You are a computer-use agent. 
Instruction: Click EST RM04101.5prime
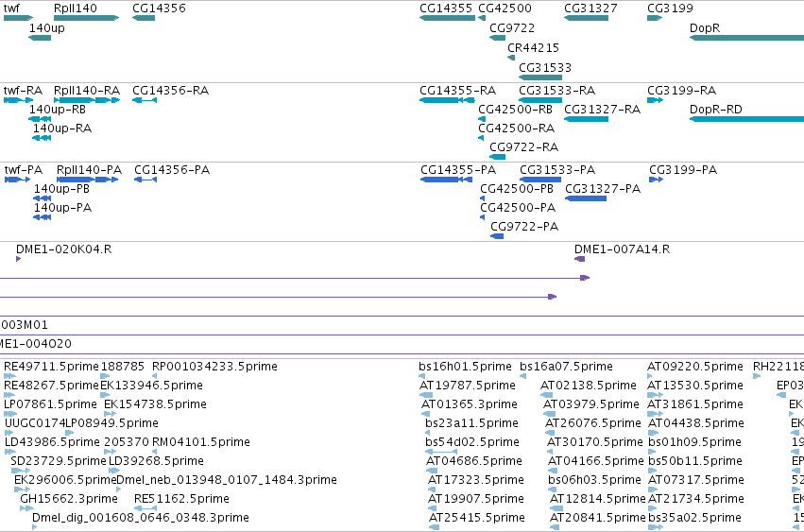pyautogui.click(x=201, y=442)
